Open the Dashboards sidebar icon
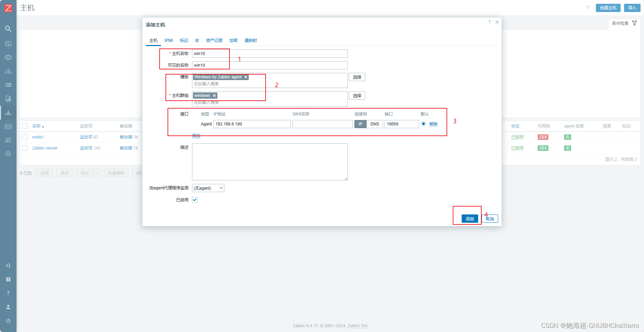The image size is (644, 332). [8, 44]
